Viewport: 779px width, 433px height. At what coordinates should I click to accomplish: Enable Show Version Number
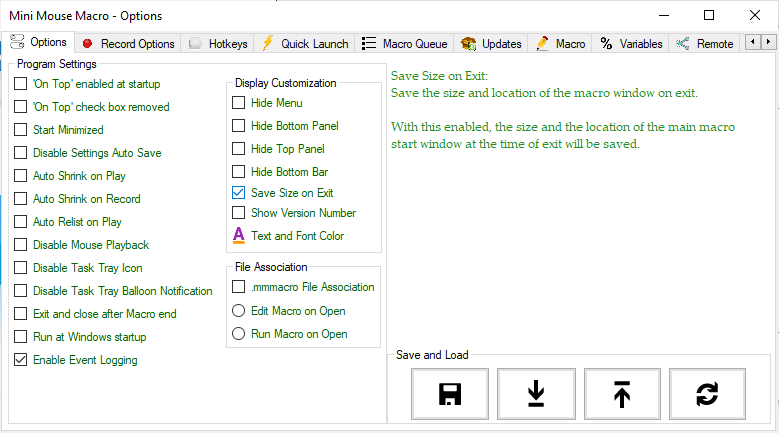tap(238, 213)
